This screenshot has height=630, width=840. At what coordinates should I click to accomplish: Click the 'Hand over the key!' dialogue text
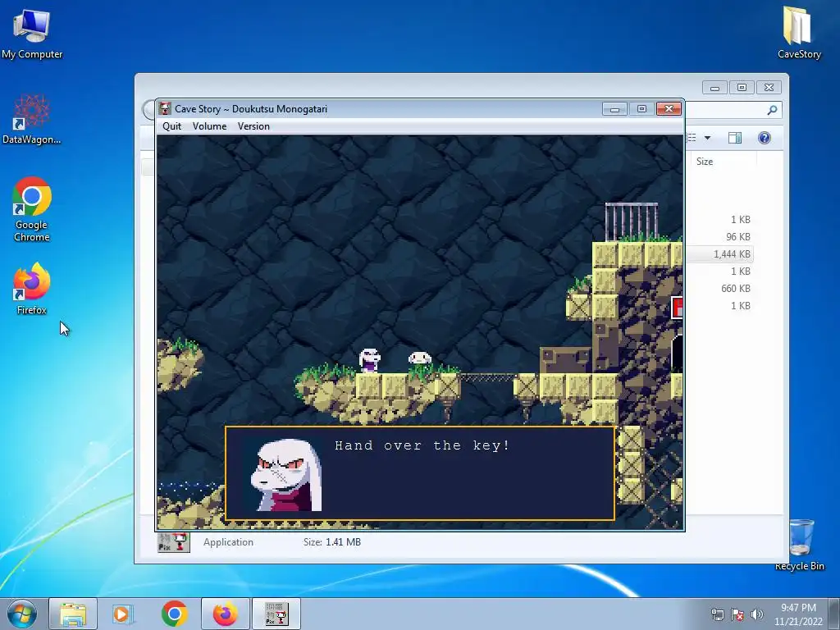[422, 445]
